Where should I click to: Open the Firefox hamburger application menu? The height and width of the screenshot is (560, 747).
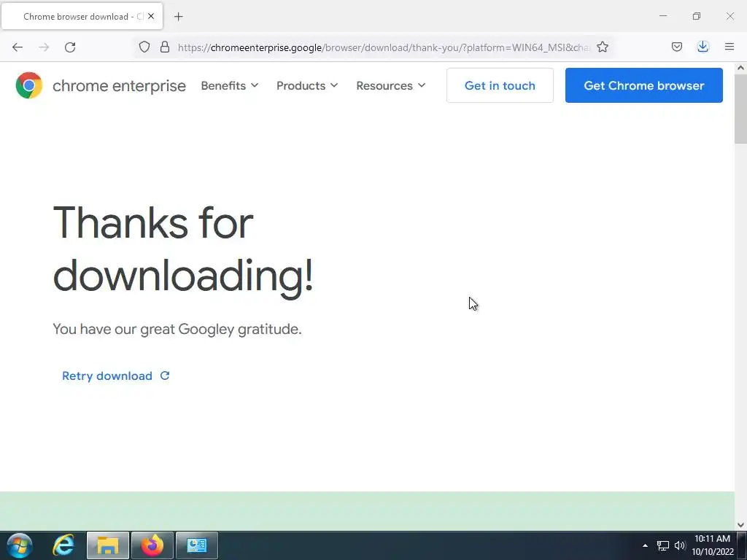pyautogui.click(x=729, y=47)
